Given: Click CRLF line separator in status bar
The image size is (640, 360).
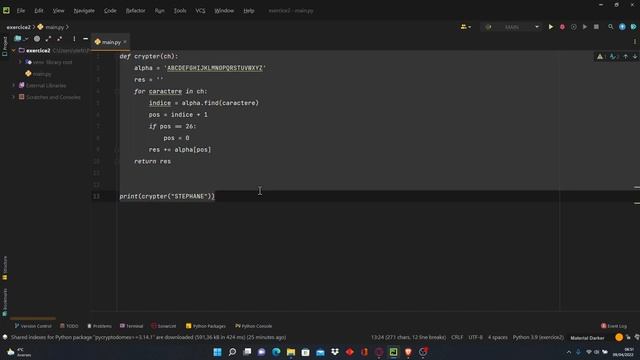Looking at the screenshot, I should coord(457,337).
